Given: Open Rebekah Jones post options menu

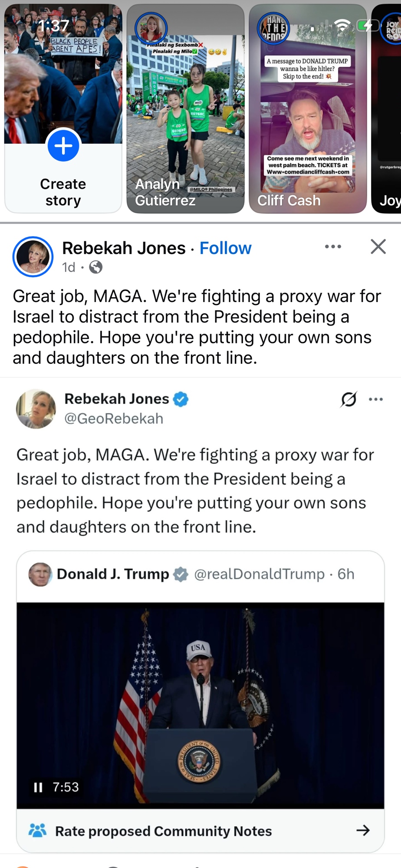Looking at the screenshot, I should point(333,247).
